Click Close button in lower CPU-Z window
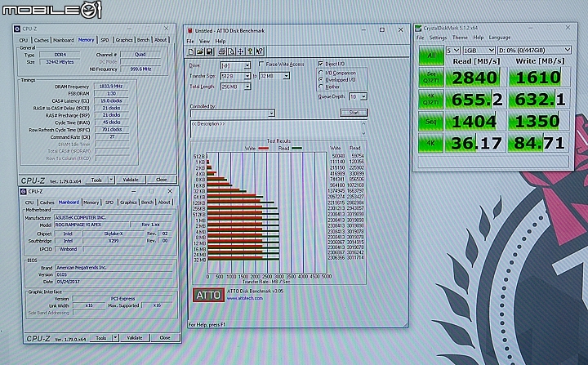Viewport: 588px width, 365px height. point(165,338)
